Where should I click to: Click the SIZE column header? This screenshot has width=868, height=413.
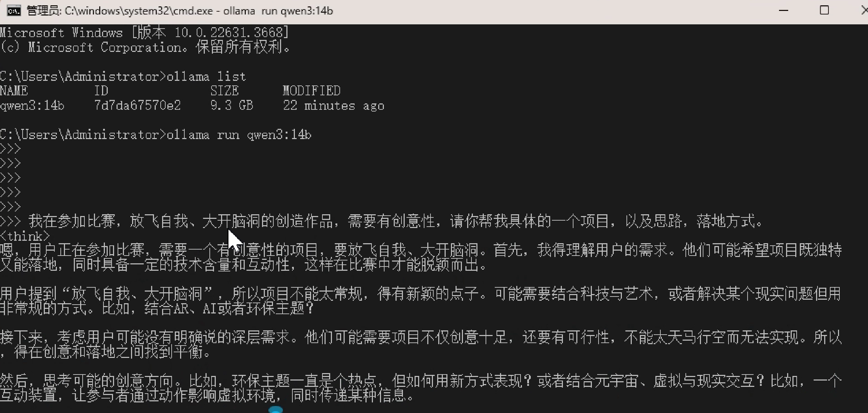(x=225, y=91)
